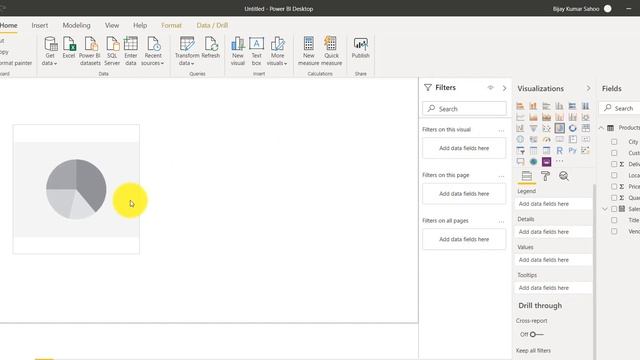Select the Area chart visual
The width and height of the screenshot is (640, 360).
tap(533, 117)
